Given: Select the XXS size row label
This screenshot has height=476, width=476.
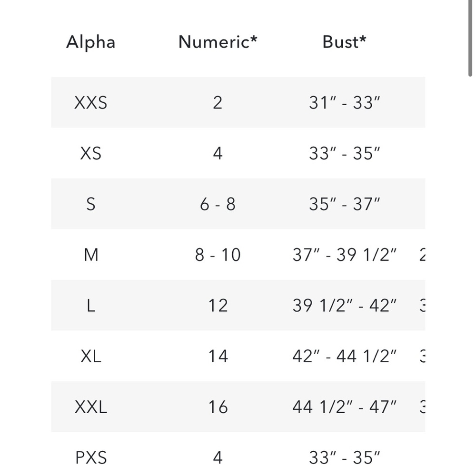Looking at the screenshot, I should pyautogui.click(x=91, y=103).
